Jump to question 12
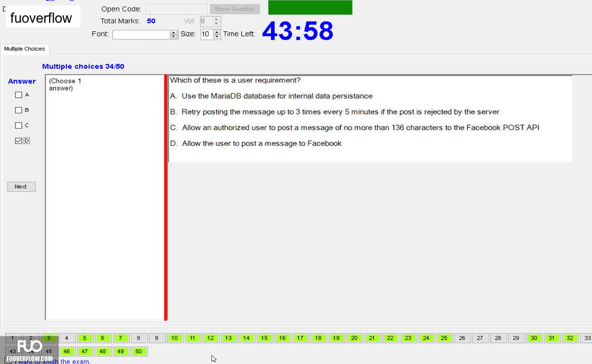The image size is (592, 364). (210, 338)
